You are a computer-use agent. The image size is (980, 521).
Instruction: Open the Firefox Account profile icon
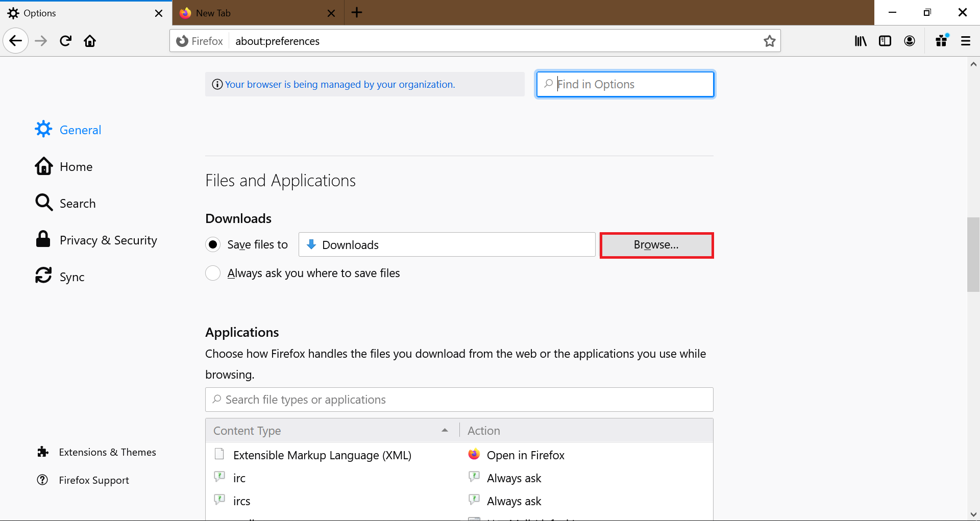point(910,41)
